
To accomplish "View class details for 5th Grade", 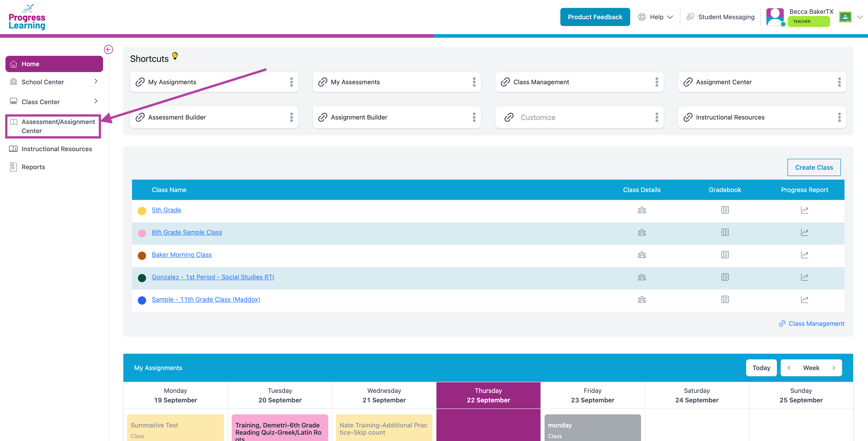I will point(642,210).
